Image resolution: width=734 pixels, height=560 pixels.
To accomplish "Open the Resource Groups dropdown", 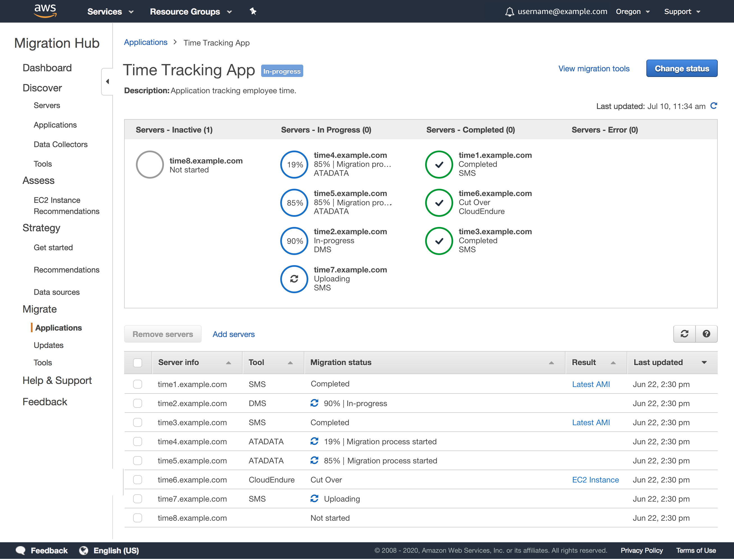I will 191,12.
